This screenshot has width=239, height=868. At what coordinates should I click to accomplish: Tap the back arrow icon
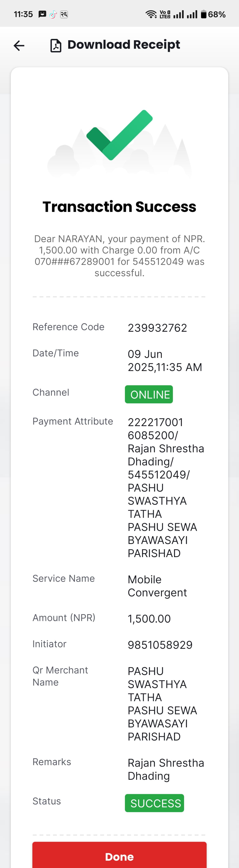point(19,45)
